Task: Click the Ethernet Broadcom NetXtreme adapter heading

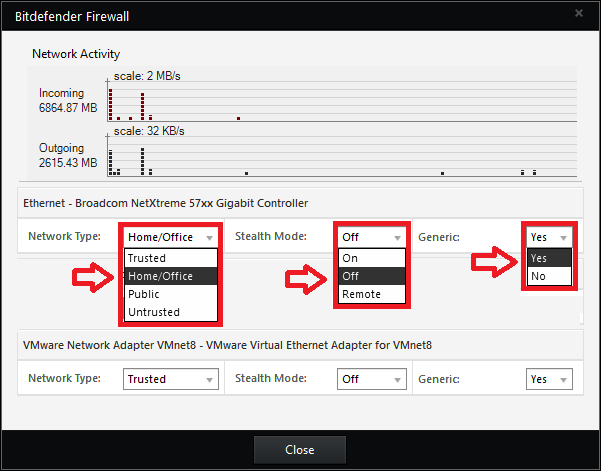Action: pos(166,203)
